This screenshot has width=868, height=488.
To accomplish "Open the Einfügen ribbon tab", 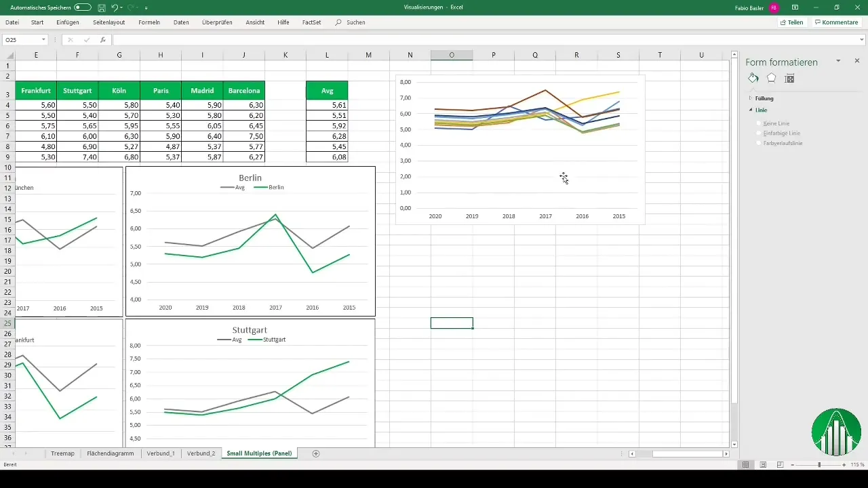I will (x=68, y=22).
